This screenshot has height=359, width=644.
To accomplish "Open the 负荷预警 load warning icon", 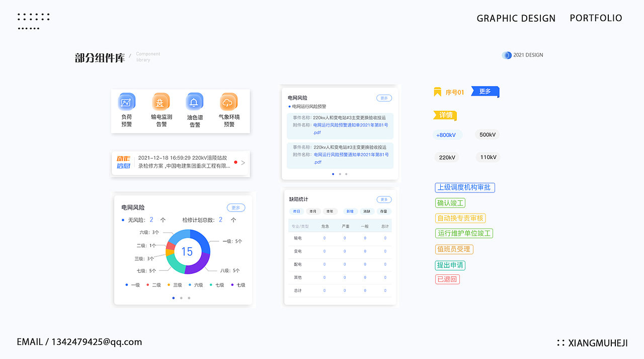I will (126, 102).
